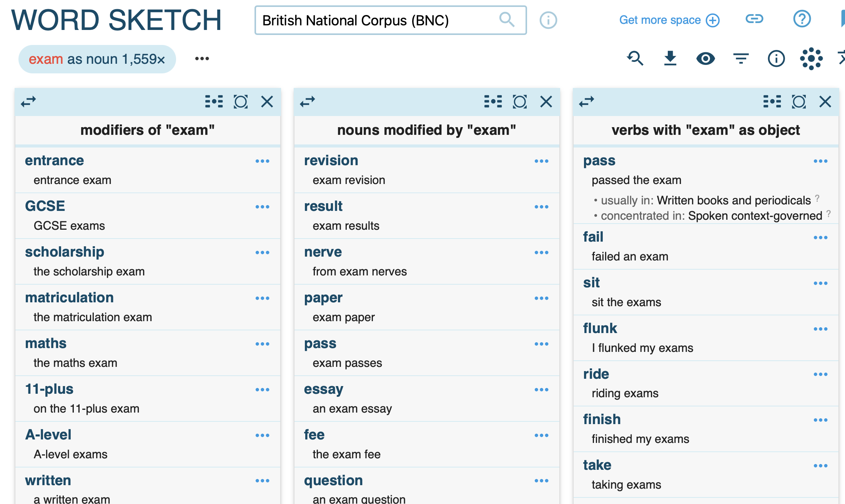Open three-dot menu for 'flunk'

point(820,329)
